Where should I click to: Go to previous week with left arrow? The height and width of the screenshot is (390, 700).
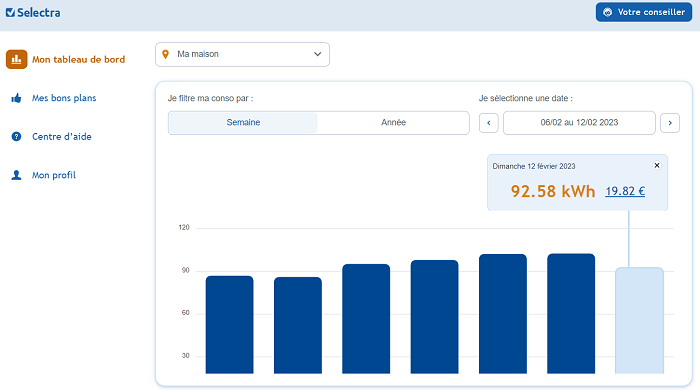(x=489, y=123)
